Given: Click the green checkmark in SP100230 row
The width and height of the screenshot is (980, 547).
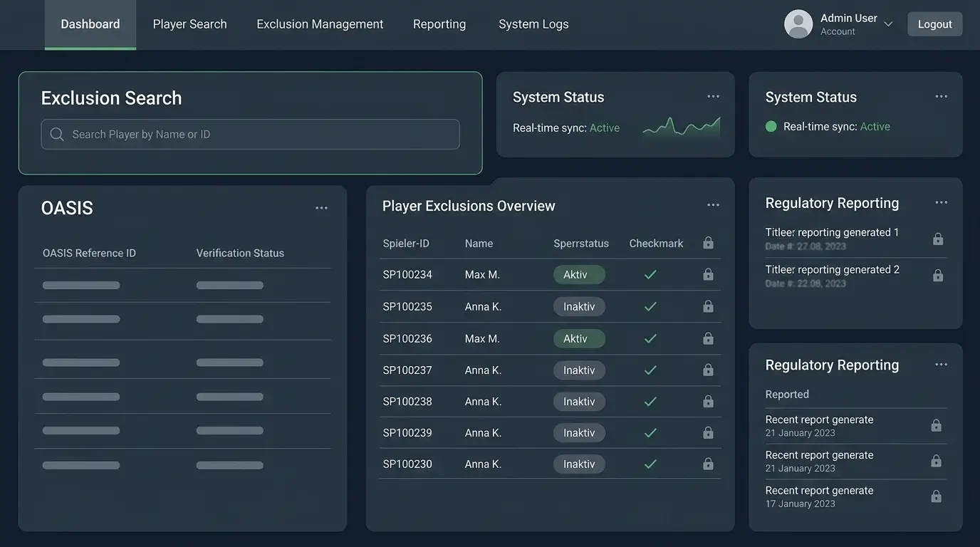Looking at the screenshot, I should click(x=650, y=464).
